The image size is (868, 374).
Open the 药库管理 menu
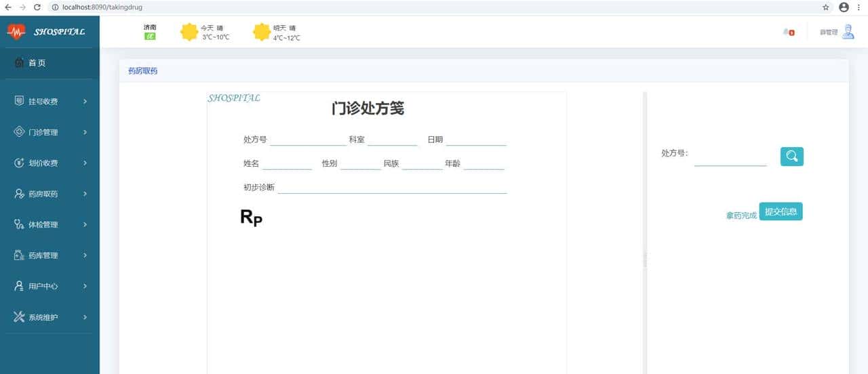pos(50,255)
